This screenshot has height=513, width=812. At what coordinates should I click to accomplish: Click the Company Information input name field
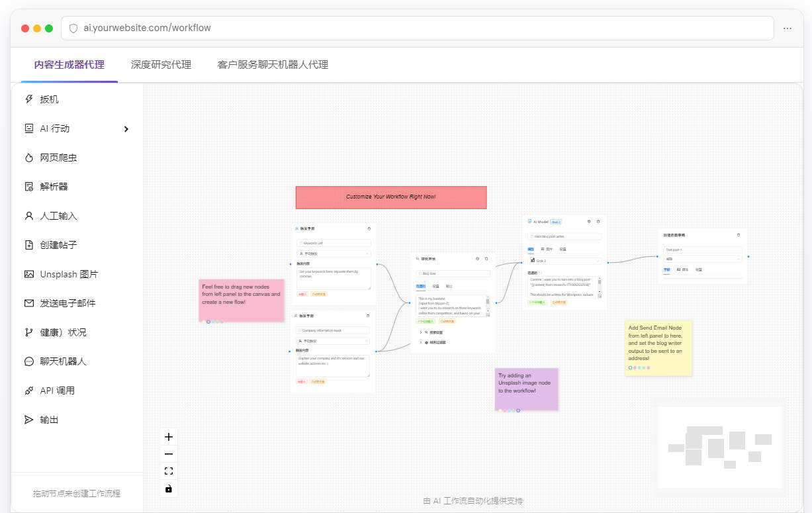(333, 330)
